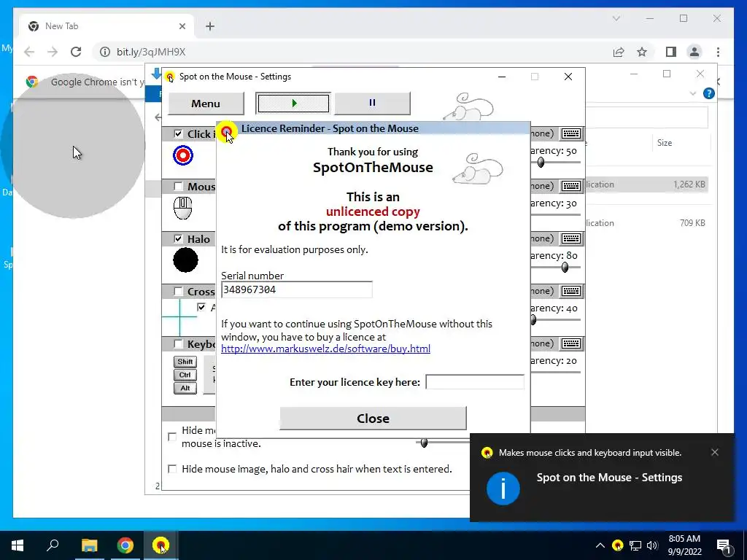The height and width of the screenshot is (560, 747).
Task: Open taskbar search magnifier
Action: [x=53, y=545]
